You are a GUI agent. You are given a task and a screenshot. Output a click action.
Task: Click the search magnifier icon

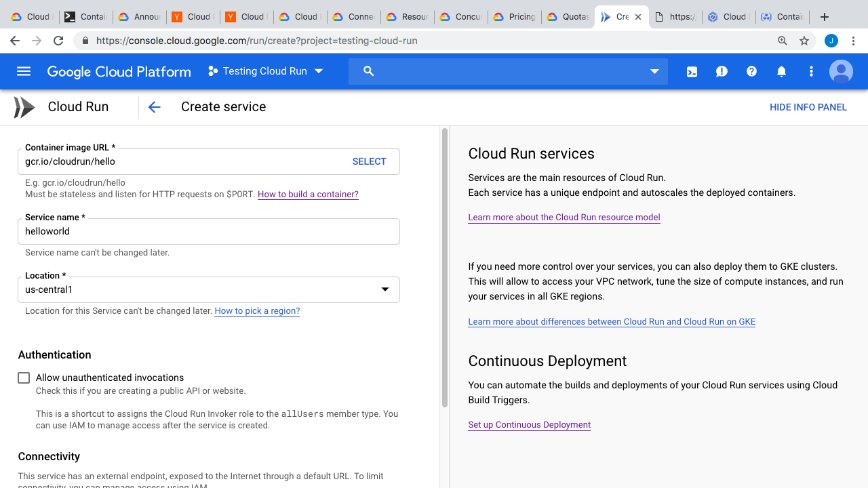click(368, 71)
